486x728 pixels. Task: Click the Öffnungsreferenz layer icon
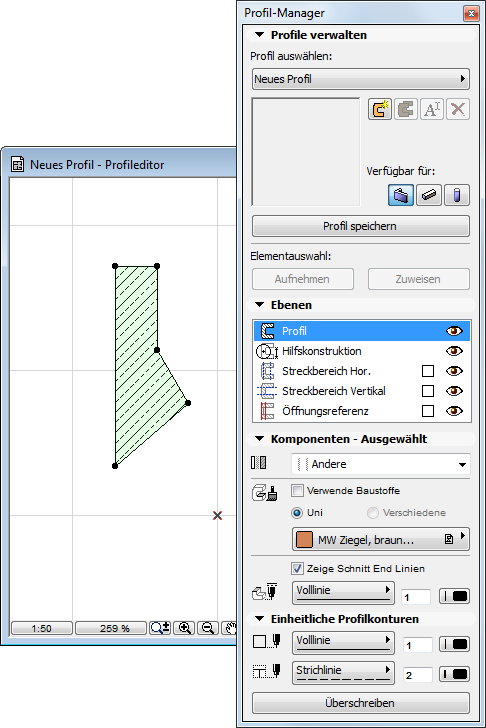[x=267, y=411]
